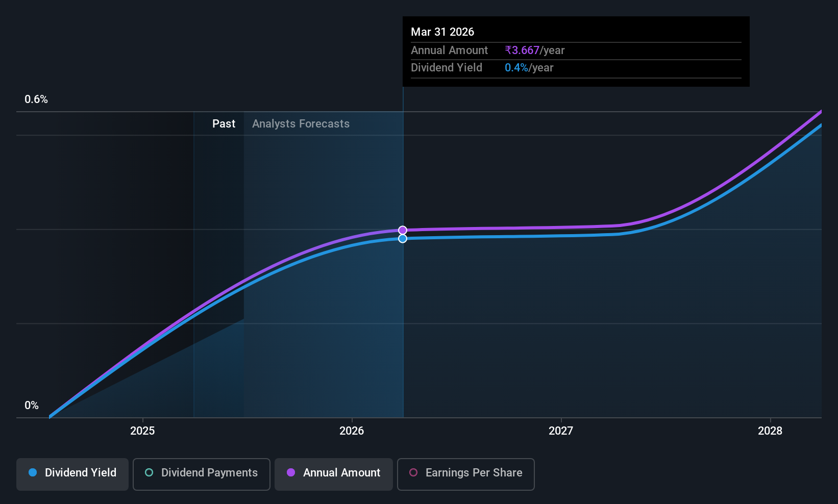Image resolution: width=838 pixels, height=504 pixels.
Task: Click the blue Dividend Yield data point marker
Action: pos(403,239)
